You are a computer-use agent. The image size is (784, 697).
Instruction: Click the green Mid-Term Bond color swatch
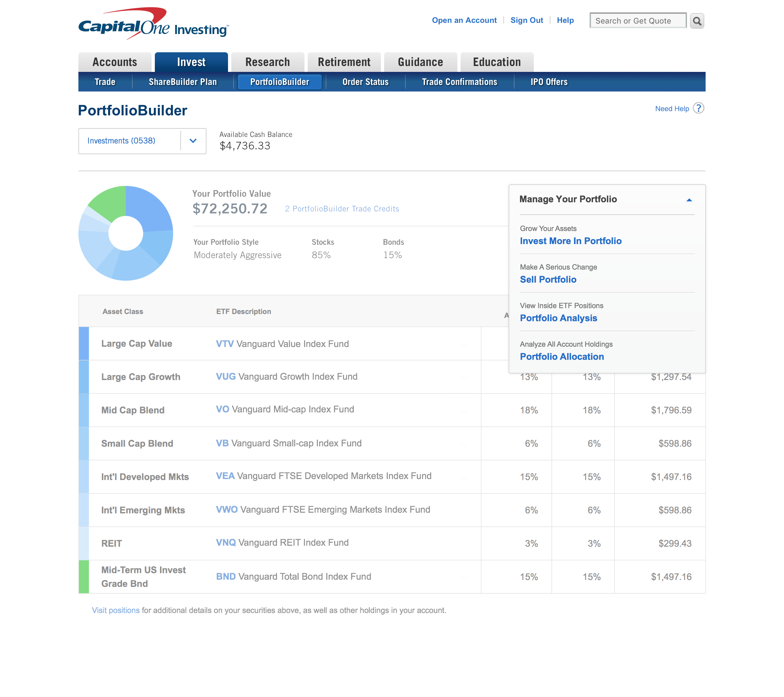coord(84,576)
